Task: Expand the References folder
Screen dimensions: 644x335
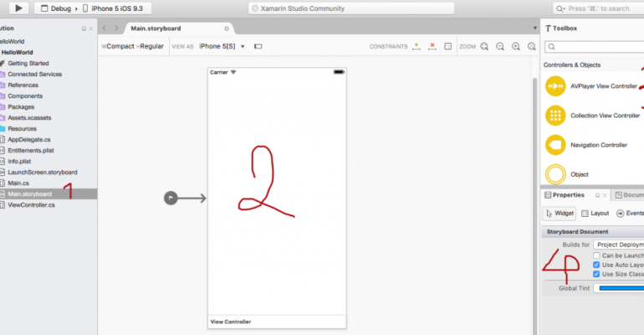Action: coord(23,85)
